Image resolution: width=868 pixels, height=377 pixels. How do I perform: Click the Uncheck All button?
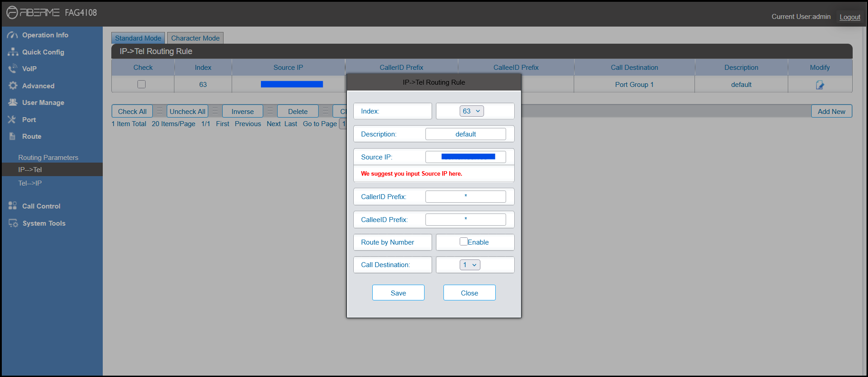187,111
